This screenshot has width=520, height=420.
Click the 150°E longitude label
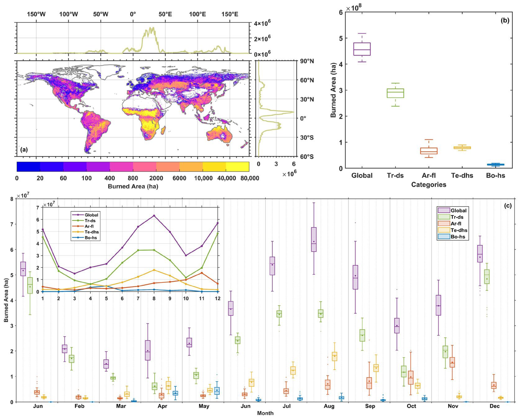(x=230, y=14)
